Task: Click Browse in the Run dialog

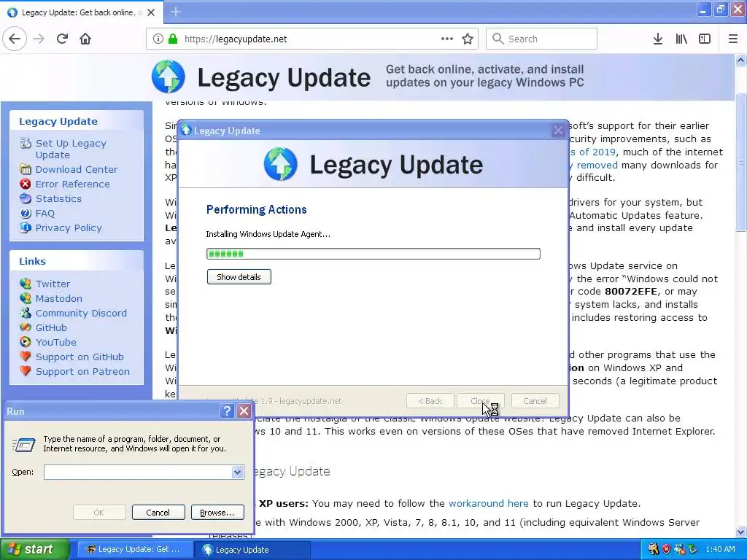Action: click(x=217, y=513)
